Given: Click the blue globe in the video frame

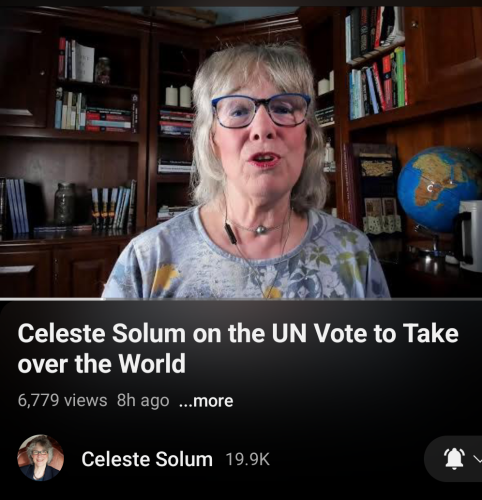Looking at the screenshot, I should [x=438, y=189].
